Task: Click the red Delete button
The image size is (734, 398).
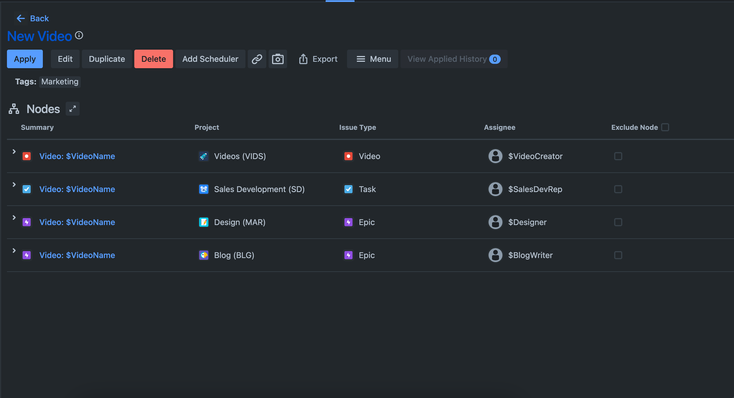Action: [154, 59]
